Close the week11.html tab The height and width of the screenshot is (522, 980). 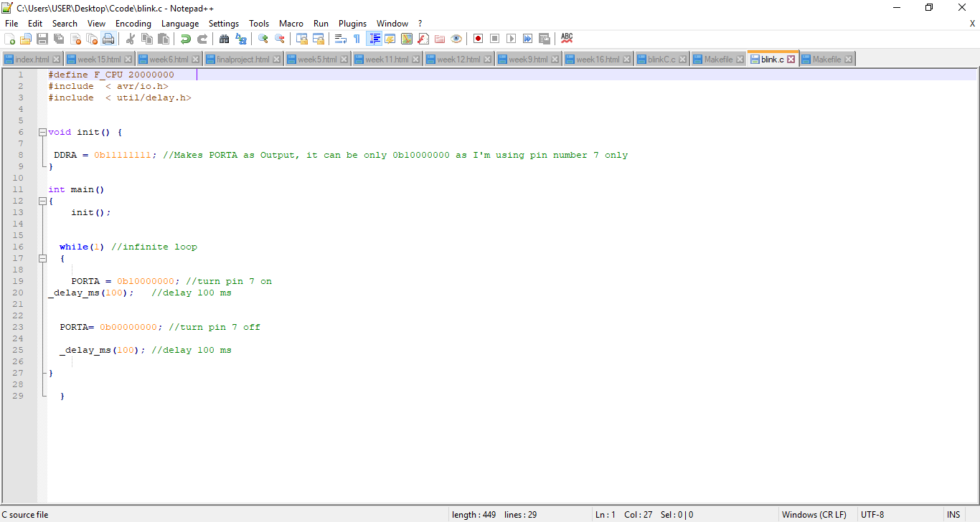pyautogui.click(x=416, y=60)
